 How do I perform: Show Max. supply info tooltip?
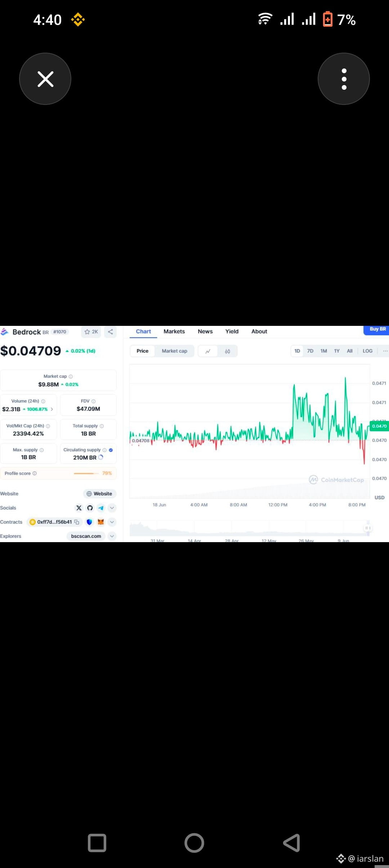click(42, 450)
